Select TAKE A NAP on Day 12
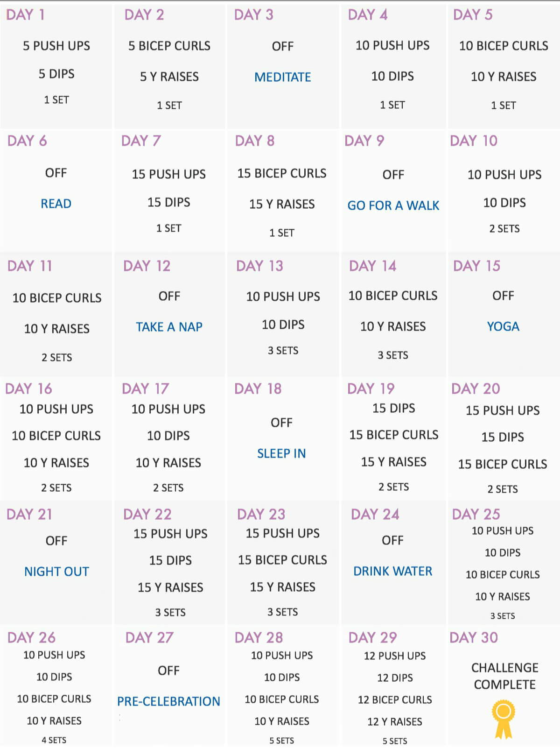The image size is (560, 749). tap(169, 327)
